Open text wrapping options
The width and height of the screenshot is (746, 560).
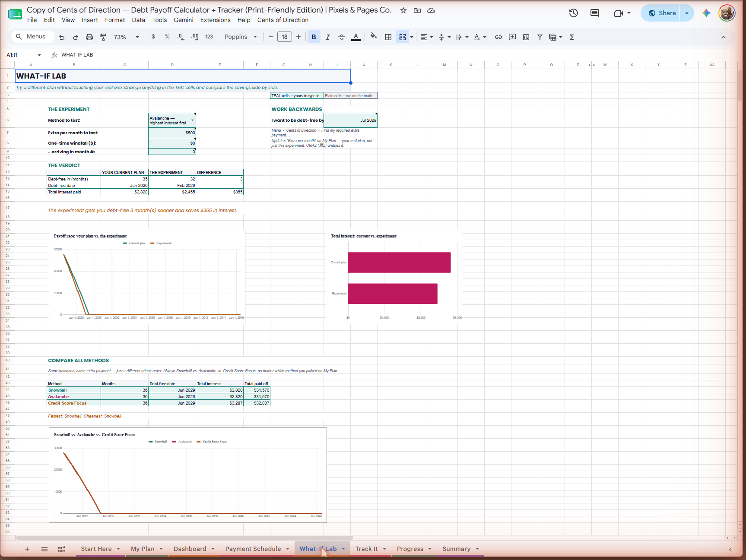462,37
